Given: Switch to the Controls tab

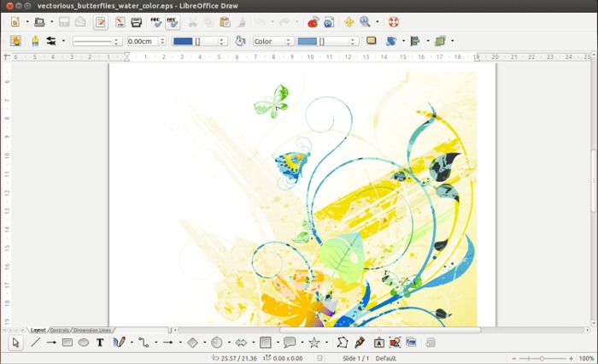Looking at the screenshot, I should [x=60, y=330].
